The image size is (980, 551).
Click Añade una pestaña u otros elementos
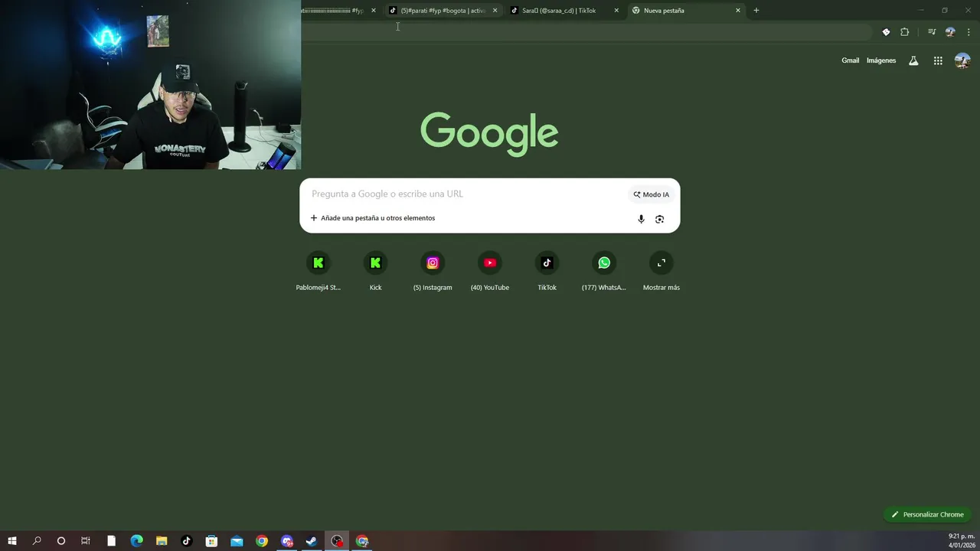(x=373, y=218)
